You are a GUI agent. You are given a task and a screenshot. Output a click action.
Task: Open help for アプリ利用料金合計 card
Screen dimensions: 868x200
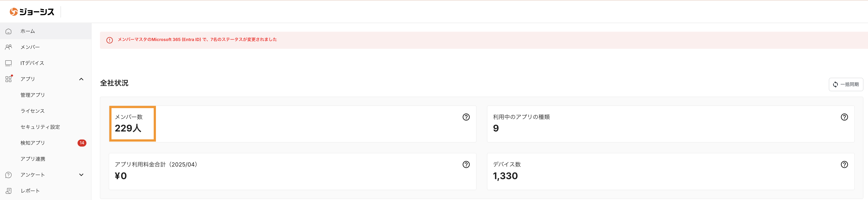[x=466, y=164]
